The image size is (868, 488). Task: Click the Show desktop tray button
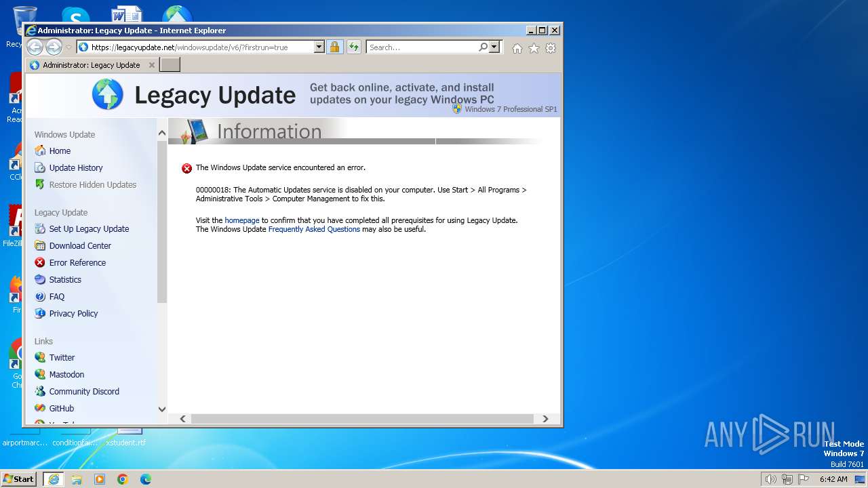860,479
